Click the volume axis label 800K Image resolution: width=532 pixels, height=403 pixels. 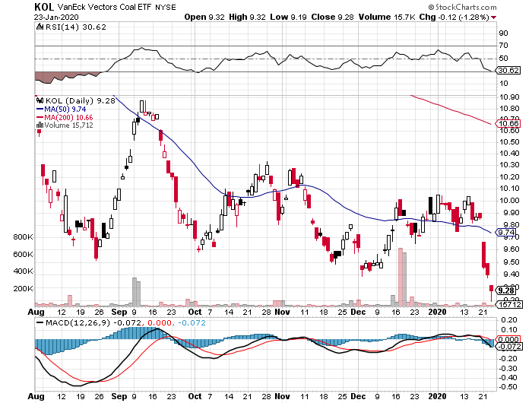(23, 237)
